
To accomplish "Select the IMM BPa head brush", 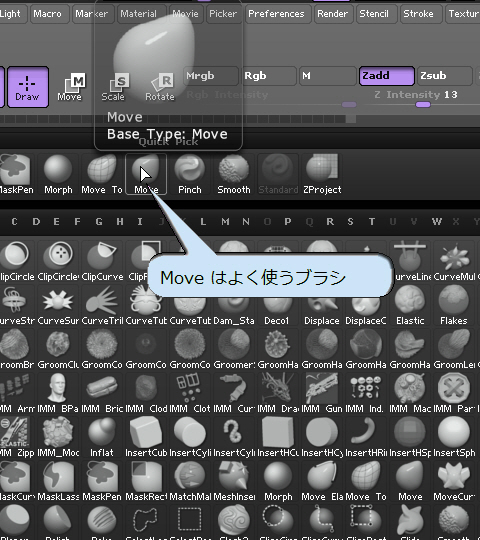I will click(x=58, y=394).
